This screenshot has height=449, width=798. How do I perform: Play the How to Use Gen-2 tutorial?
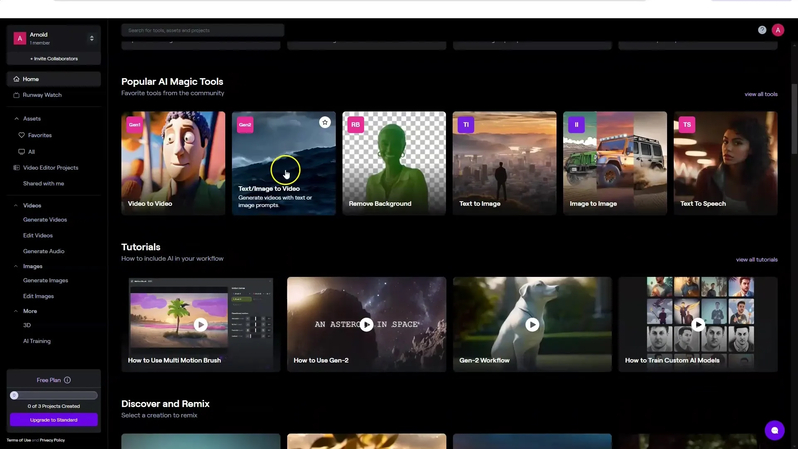click(367, 324)
